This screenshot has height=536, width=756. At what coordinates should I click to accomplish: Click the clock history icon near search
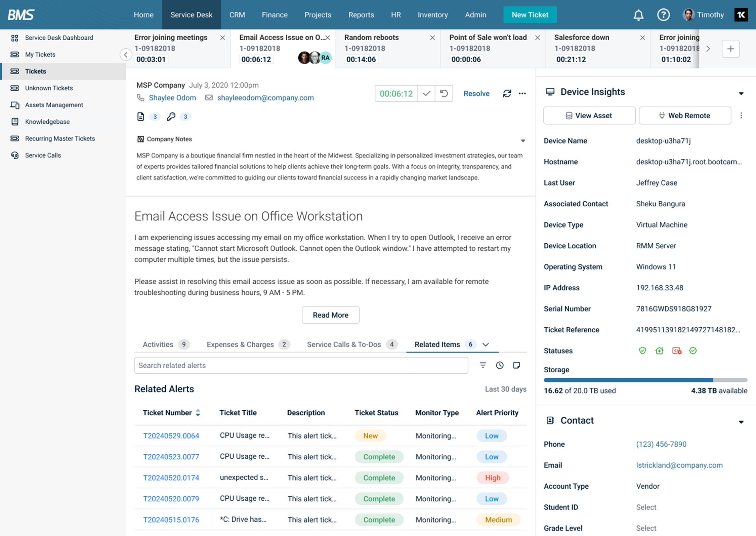coord(500,365)
